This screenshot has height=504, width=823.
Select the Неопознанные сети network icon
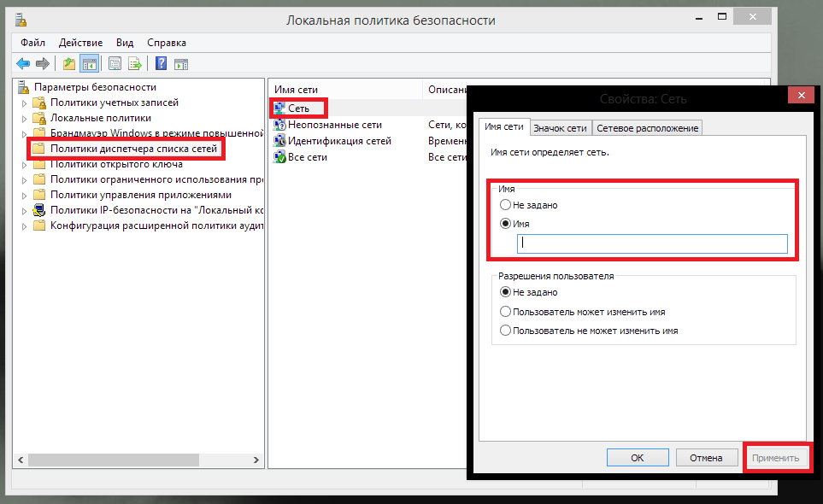pyautogui.click(x=279, y=125)
